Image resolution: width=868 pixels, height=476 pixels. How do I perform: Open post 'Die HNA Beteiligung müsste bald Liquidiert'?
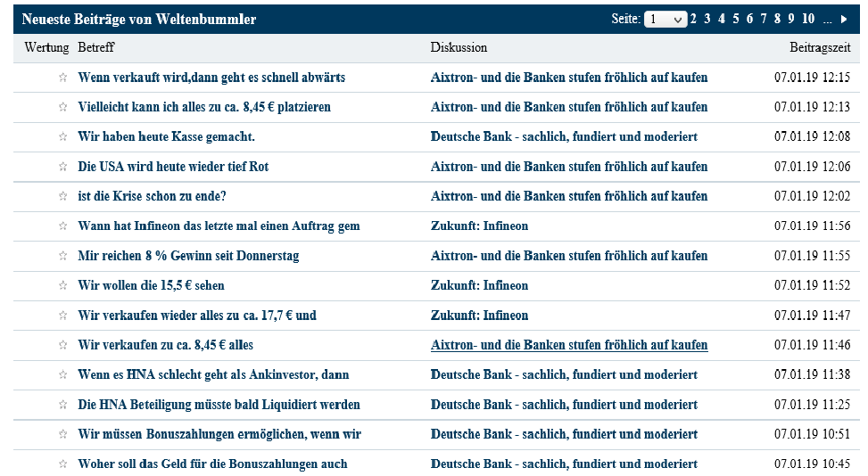[x=219, y=405]
